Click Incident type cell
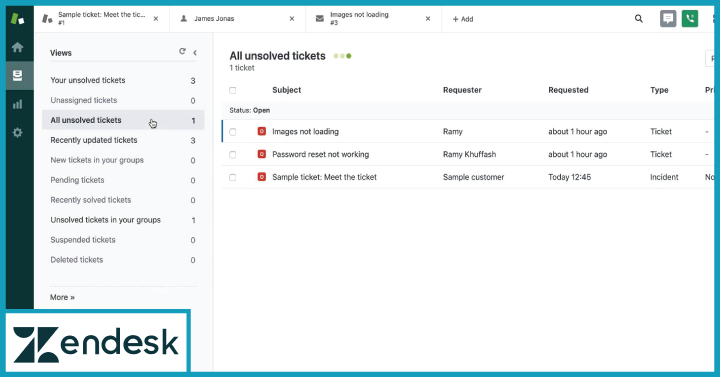The height and width of the screenshot is (377, 720). [664, 177]
